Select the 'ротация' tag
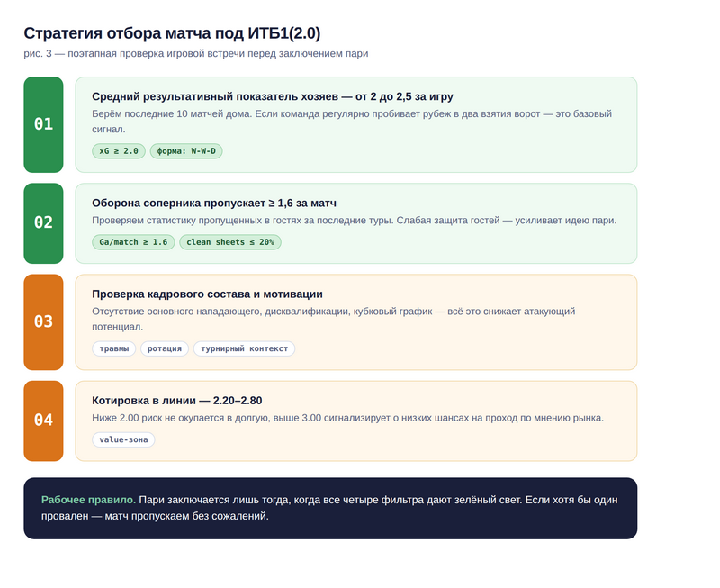Image resolution: width=720 pixels, height=588 pixels. coord(165,348)
